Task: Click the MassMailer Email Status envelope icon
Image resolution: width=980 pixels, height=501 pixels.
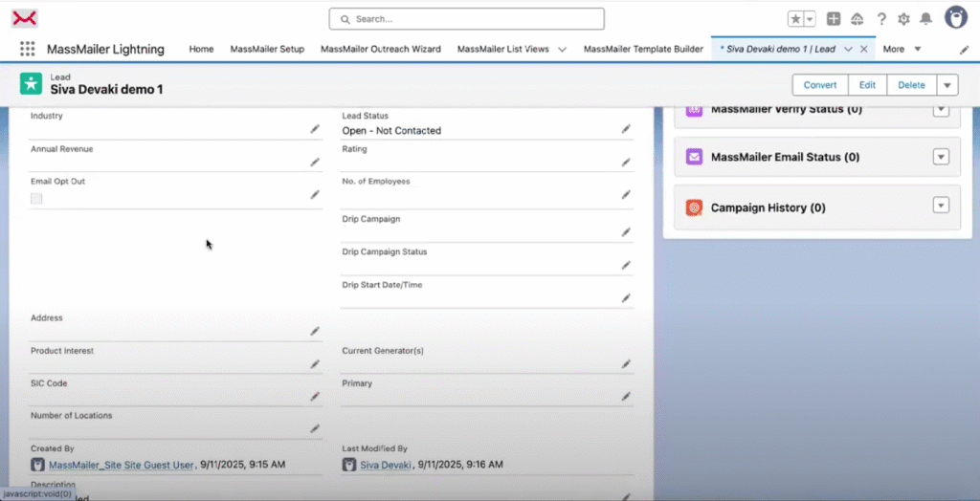Action: (x=695, y=157)
